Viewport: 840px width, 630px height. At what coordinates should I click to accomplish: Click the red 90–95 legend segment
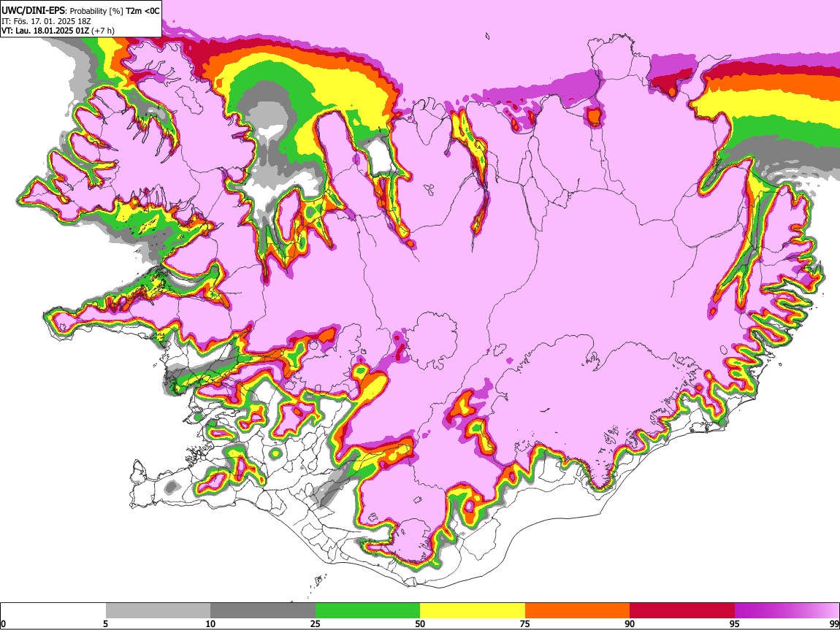pyautogui.click(x=682, y=610)
